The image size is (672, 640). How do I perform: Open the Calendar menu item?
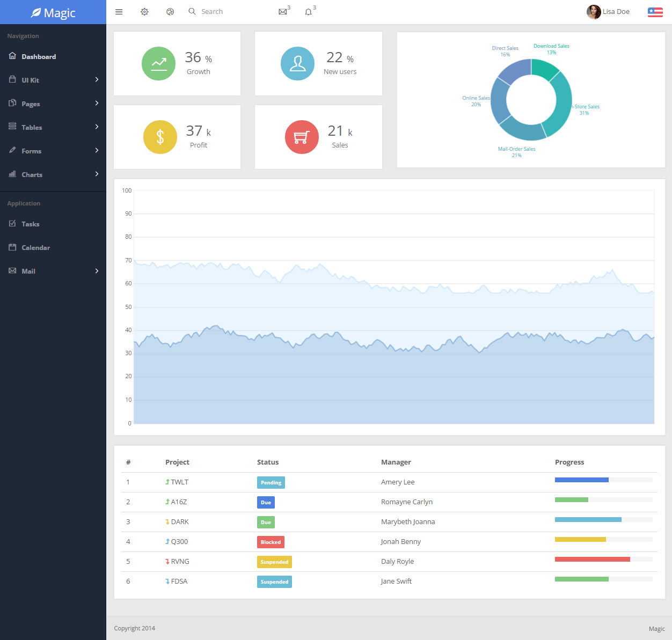(53, 247)
